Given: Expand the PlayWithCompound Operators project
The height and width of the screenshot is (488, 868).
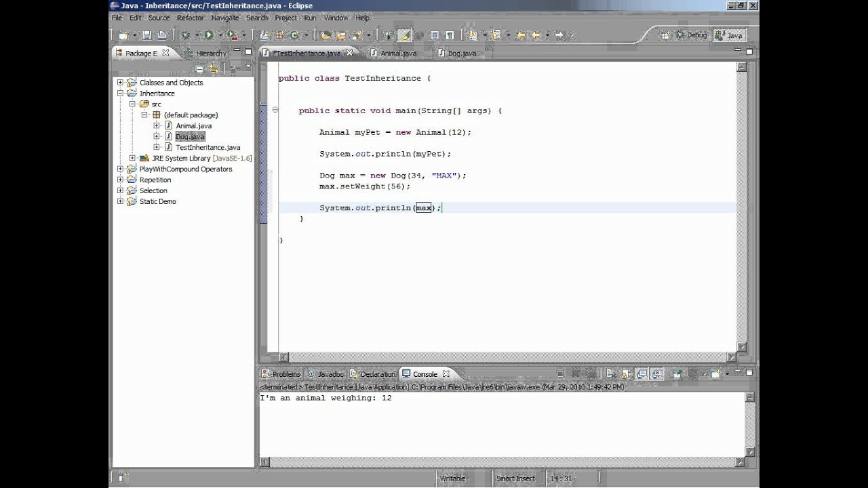Looking at the screenshot, I should tap(120, 169).
